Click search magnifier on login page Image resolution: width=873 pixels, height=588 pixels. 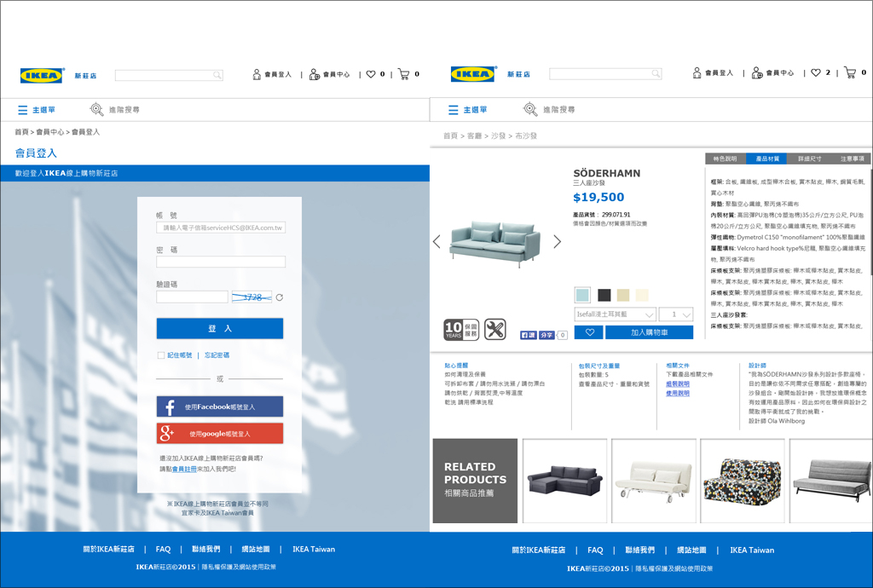[217, 75]
